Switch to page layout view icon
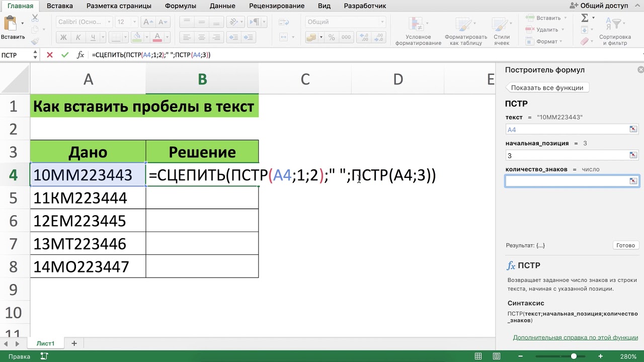This screenshot has width=644, height=362. (x=496, y=356)
